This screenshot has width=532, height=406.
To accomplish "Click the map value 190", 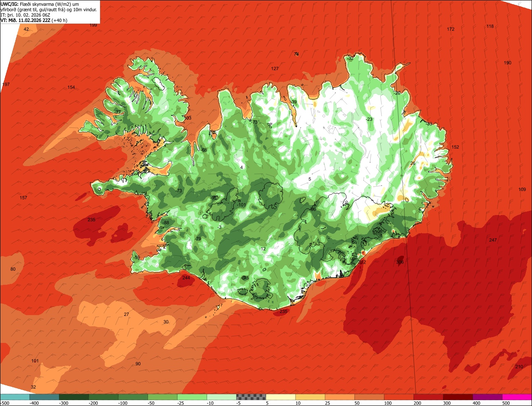I will point(507,63).
